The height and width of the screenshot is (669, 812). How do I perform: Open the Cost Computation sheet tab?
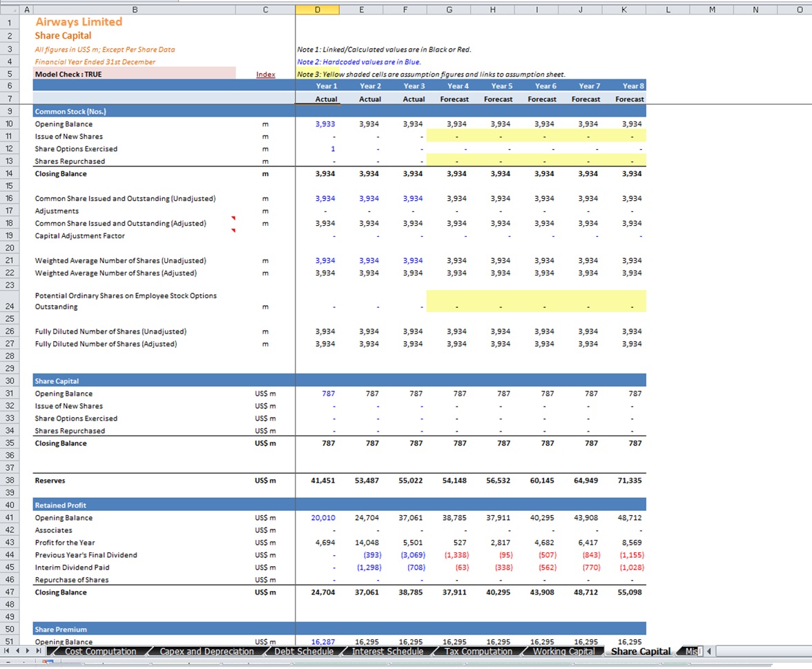(100, 652)
